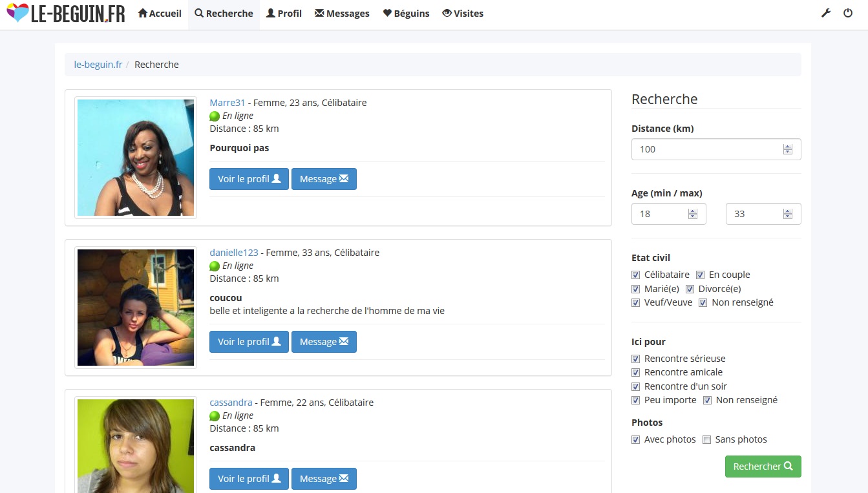The height and width of the screenshot is (493, 868).
Task: Focus the minimum age field
Action: (x=669, y=214)
